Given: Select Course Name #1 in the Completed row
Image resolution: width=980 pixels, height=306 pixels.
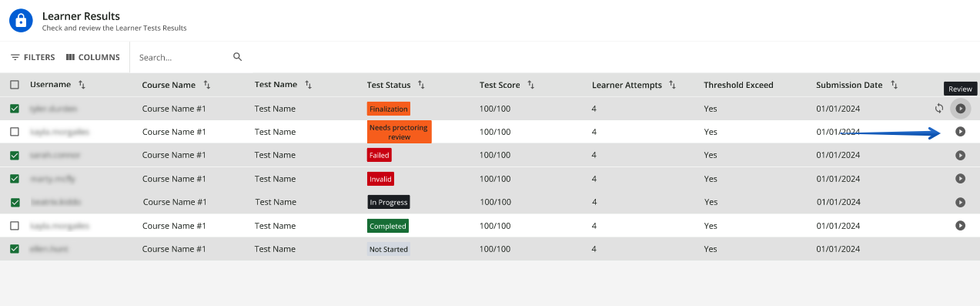Looking at the screenshot, I should tap(174, 226).
